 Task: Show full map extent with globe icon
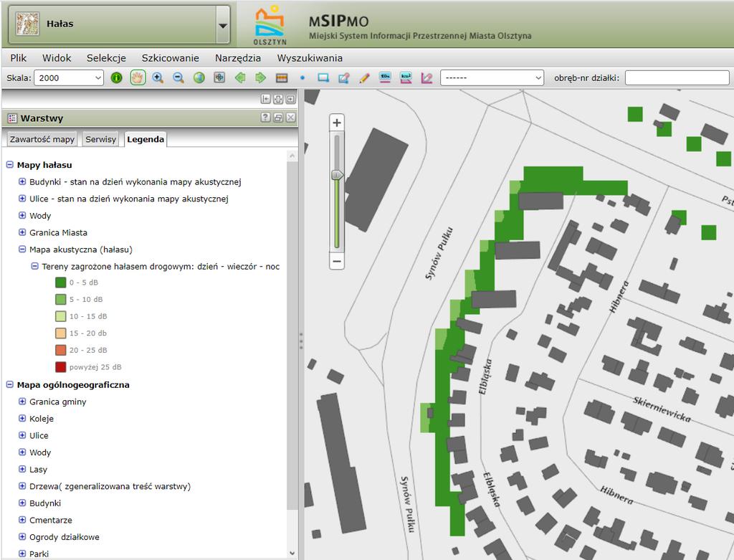(199, 77)
